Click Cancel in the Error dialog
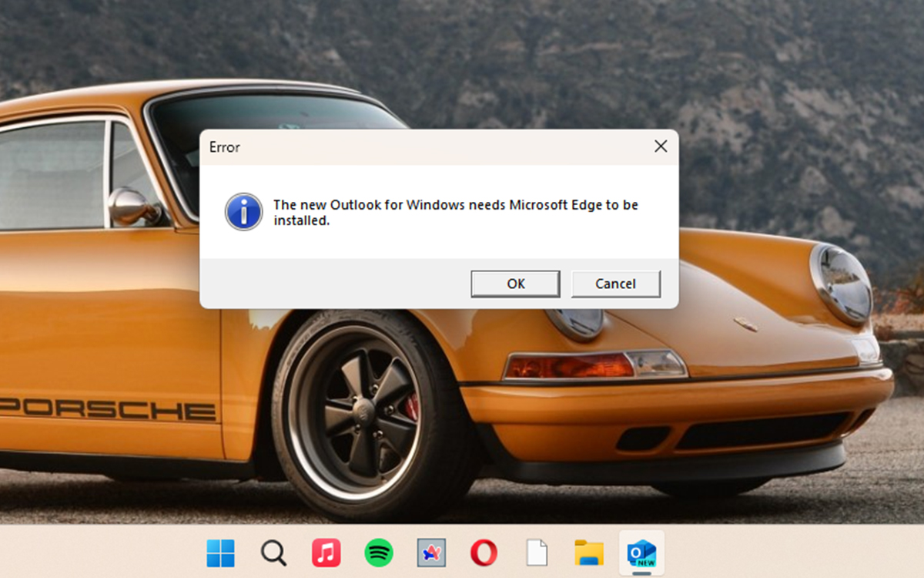This screenshot has height=578, width=924. coord(615,284)
